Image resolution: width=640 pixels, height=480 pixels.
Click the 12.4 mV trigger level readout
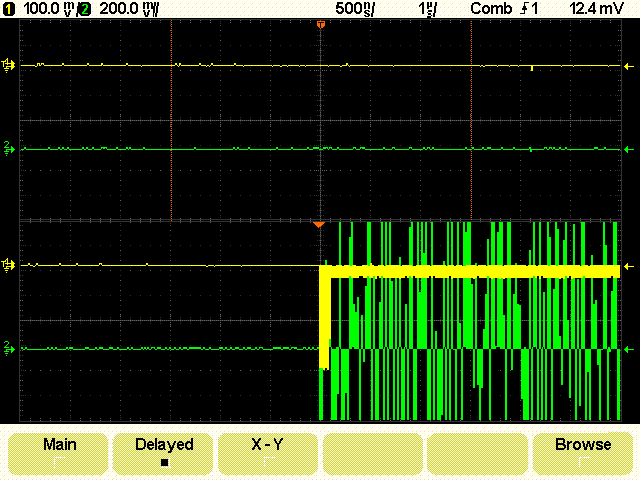597,9
